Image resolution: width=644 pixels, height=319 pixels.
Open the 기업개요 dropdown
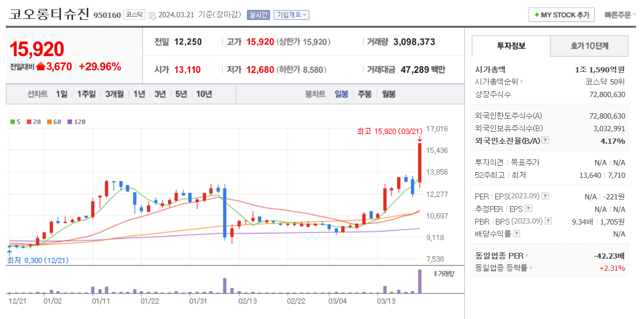[x=292, y=15]
